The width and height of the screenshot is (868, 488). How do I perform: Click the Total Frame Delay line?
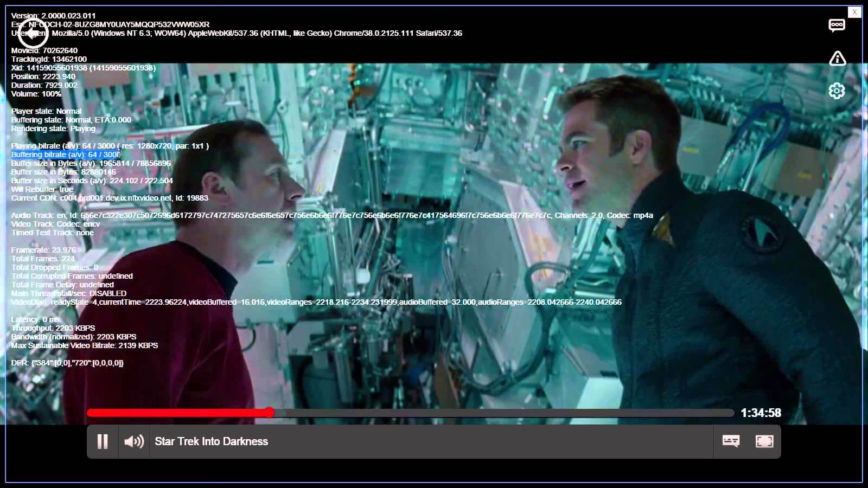62,285
